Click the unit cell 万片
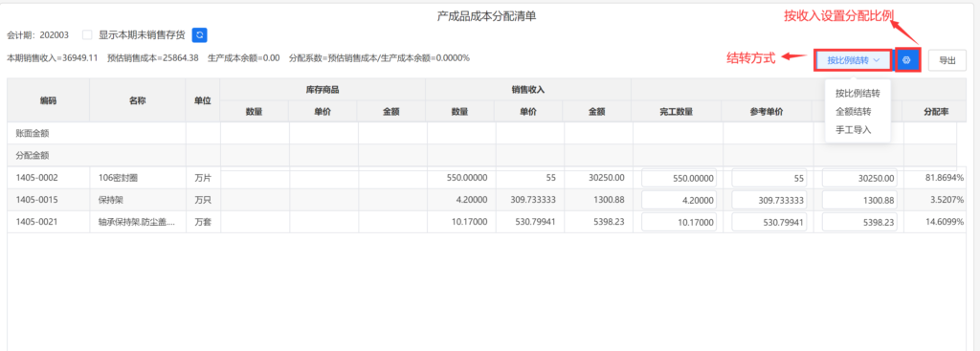This screenshot has height=351, width=980. [203, 178]
